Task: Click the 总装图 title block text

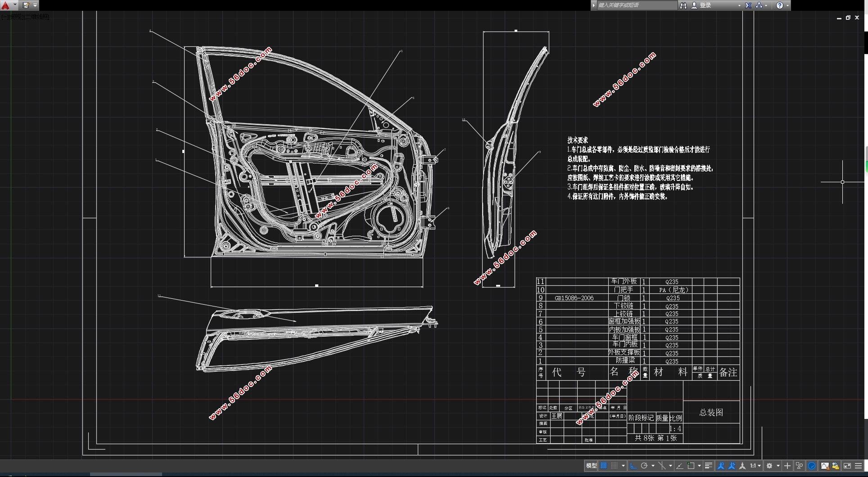Action: click(711, 412)
